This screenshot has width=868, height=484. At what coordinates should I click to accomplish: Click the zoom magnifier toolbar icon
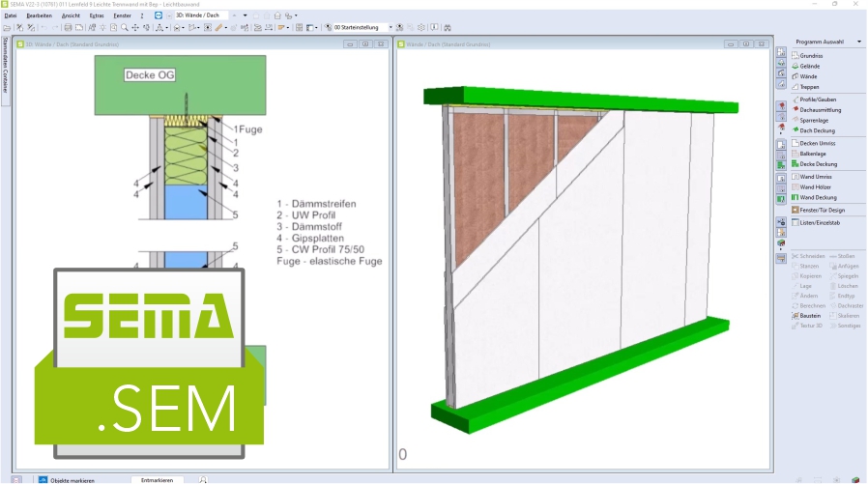(x=123, y=28)
